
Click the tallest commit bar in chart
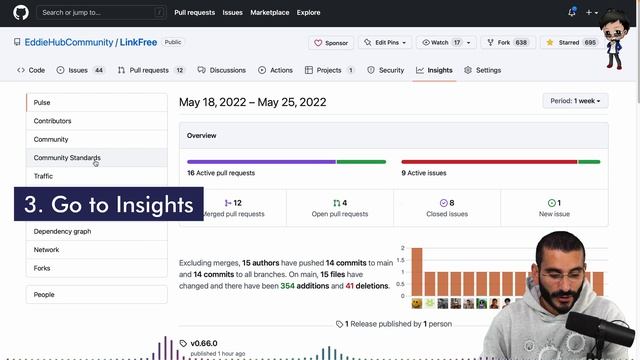(x=417, y=271)
